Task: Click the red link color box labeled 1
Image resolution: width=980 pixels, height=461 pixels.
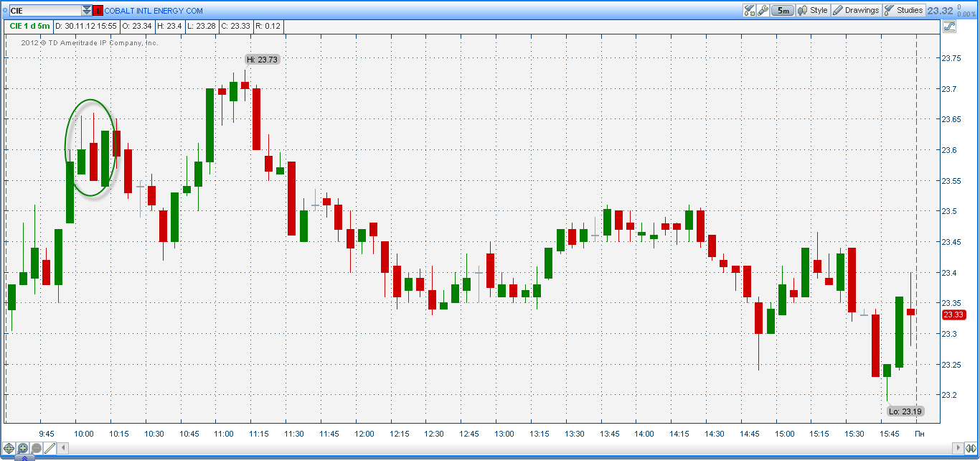Action: click(98, 11)
